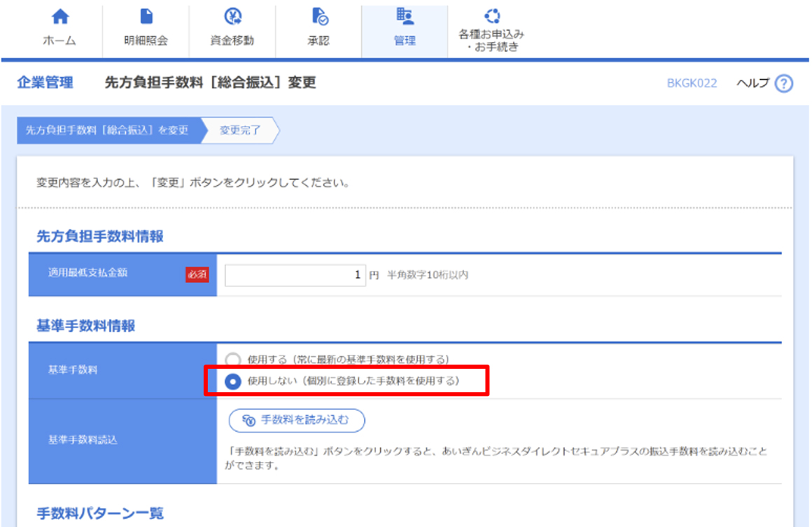Click the 変更完了 step indicator

click(x=240, y=130)
